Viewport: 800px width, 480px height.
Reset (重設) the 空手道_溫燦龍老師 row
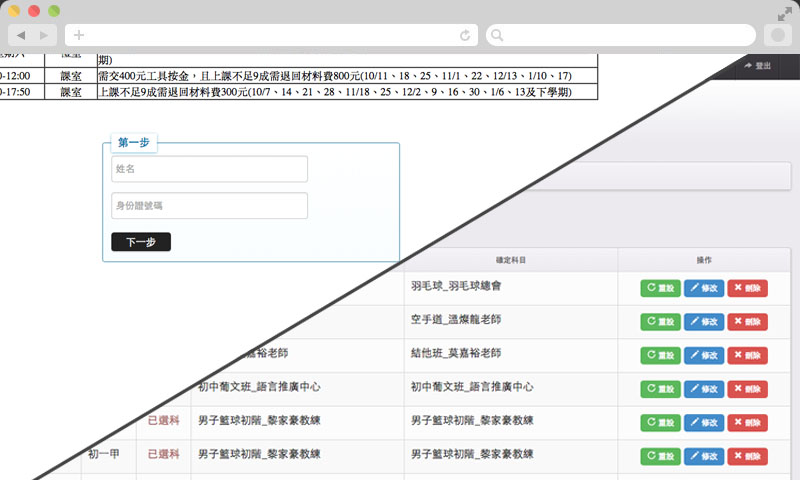click(660, 322)
